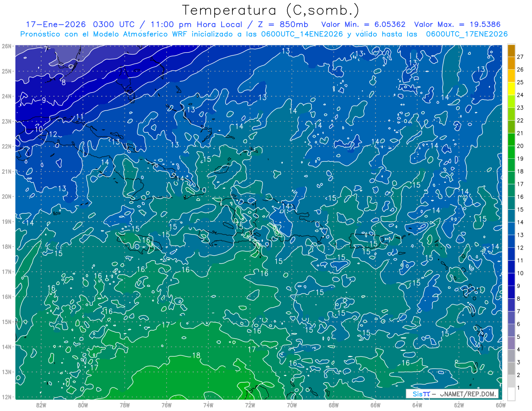This screenshot has height=411, width=532.
Task: Click the "Temperatura (C,somb.)" map title
Action: (x=271, y=10)
